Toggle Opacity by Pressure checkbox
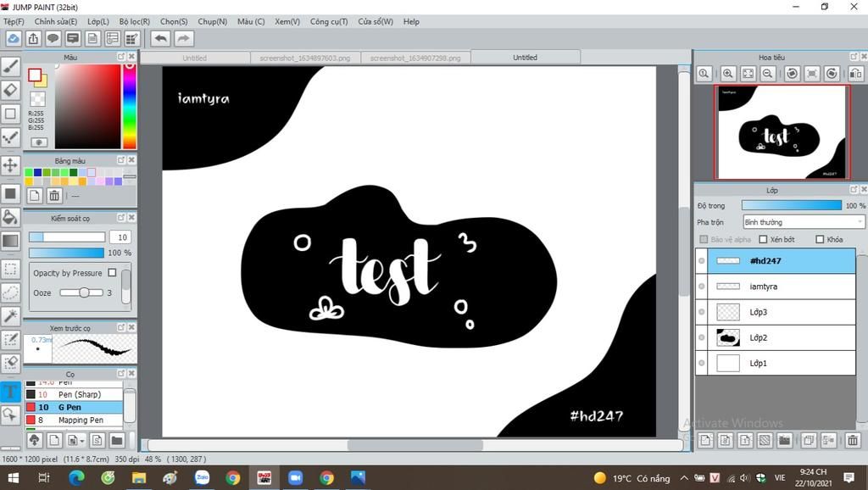The image size is (868, 490). [113, 272]
